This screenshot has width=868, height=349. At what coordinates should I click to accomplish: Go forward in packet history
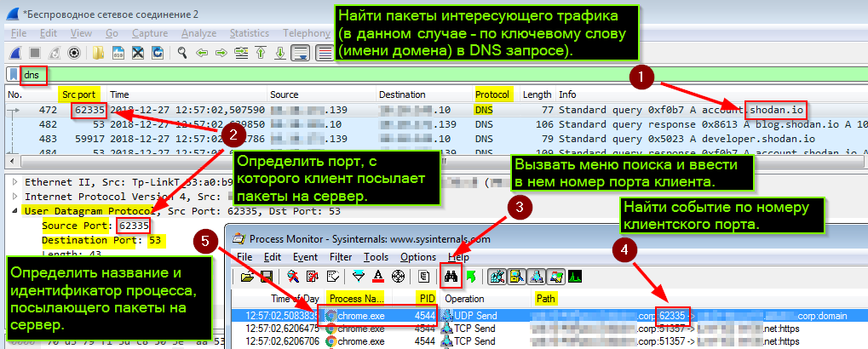pyautogui.click(x=221, y=53)
